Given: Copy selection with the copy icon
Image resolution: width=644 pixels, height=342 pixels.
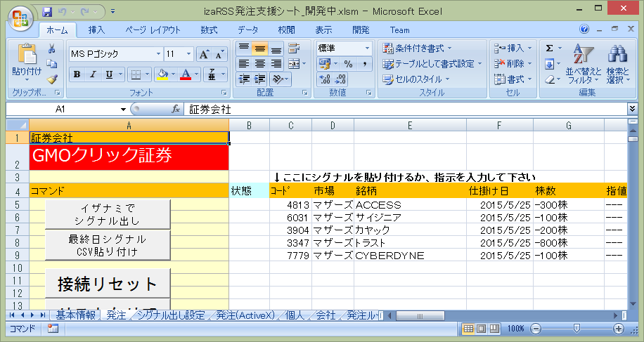Looking at the screenshot, I should tap(52, 64).
